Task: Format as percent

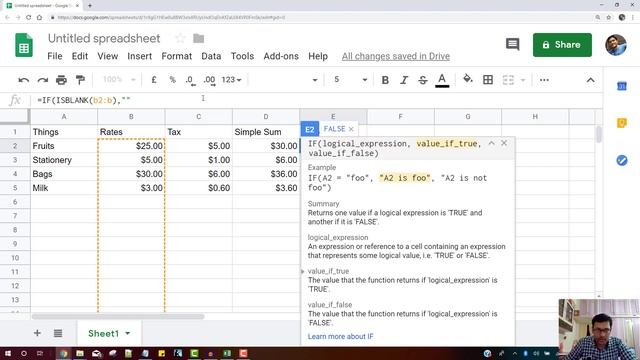Action: coord(172,80)
